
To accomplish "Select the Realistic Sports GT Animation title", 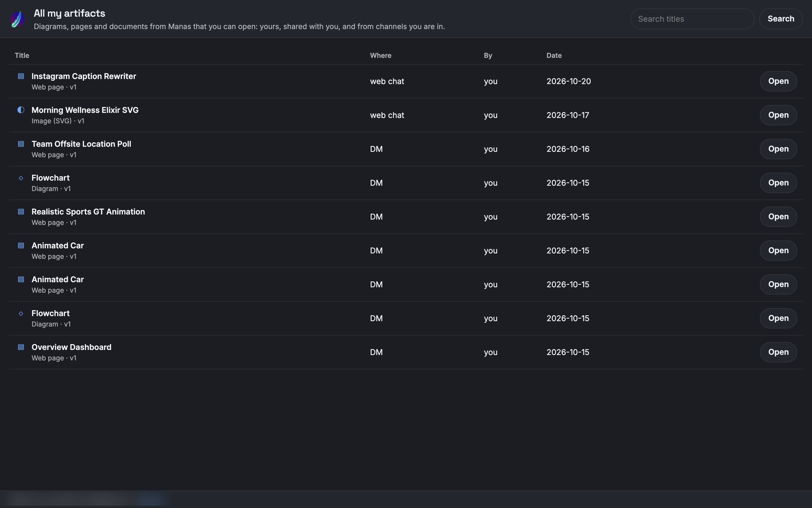I will [x=88, y=212].
